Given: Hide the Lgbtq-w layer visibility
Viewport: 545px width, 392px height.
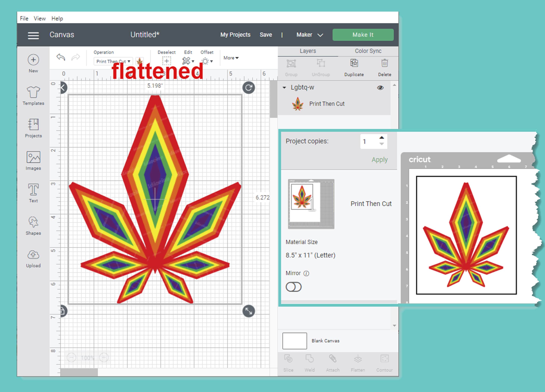Looking at the screenshot, I should [380, 88].
